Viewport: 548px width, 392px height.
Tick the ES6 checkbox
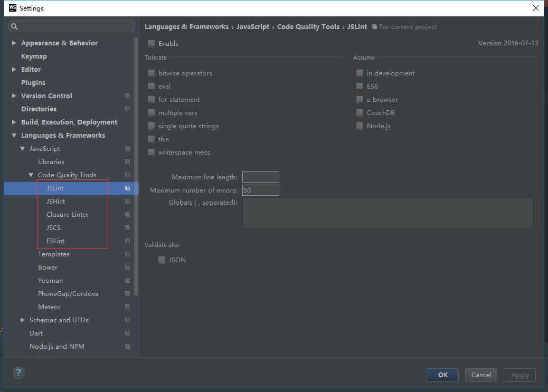coord(360,87)
